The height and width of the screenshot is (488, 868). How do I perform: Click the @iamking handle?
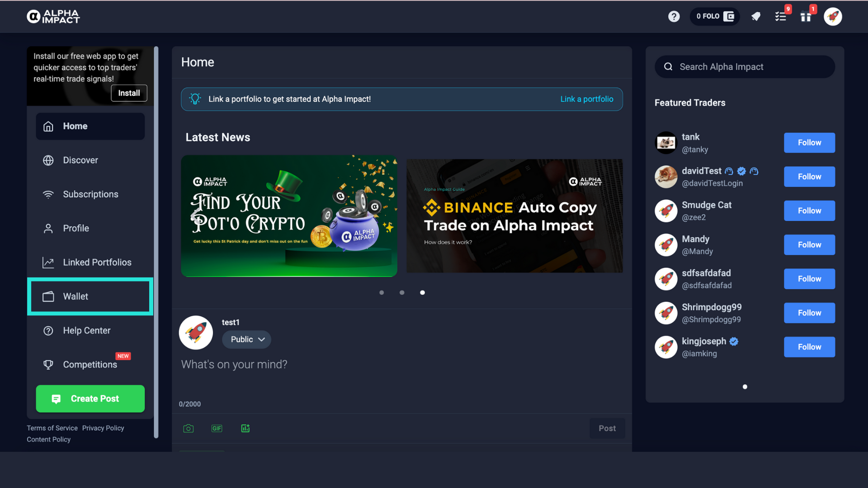[x=699, y=354]
